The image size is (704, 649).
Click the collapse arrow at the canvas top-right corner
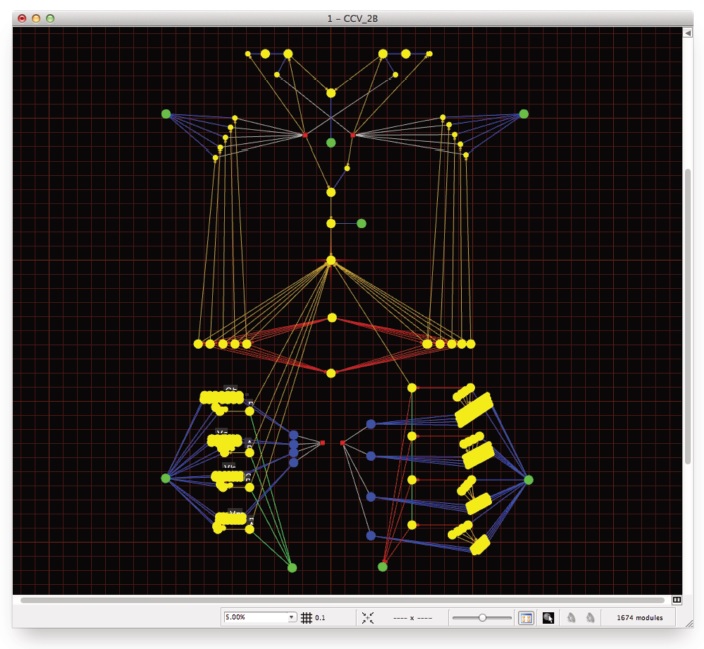(687, 33)
